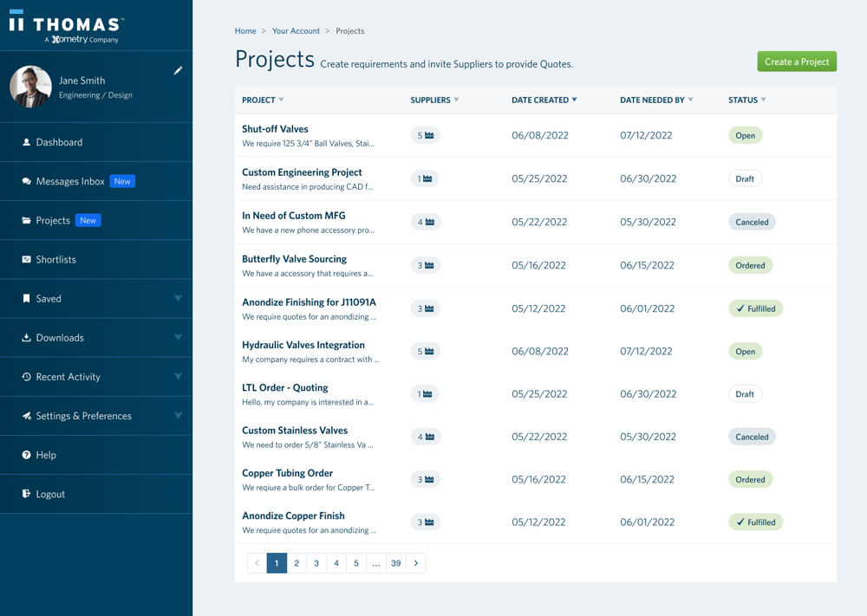
Task: Click the Help question mark icon
Action: point(26,455)
